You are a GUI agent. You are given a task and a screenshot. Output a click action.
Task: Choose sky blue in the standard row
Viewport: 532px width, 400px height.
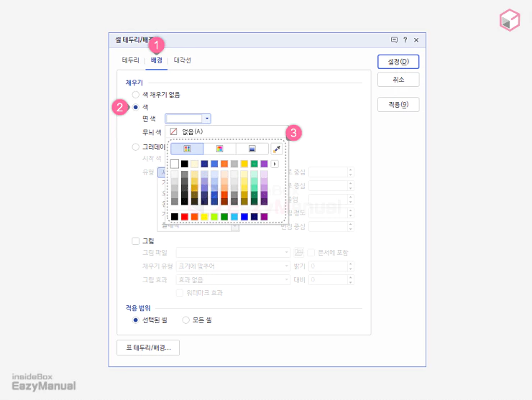234,217
